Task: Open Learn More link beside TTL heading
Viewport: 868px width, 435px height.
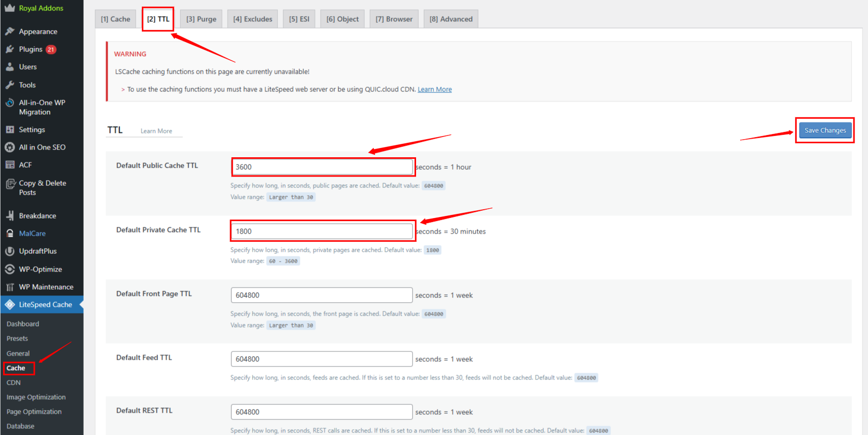Action: click(156, 131)
